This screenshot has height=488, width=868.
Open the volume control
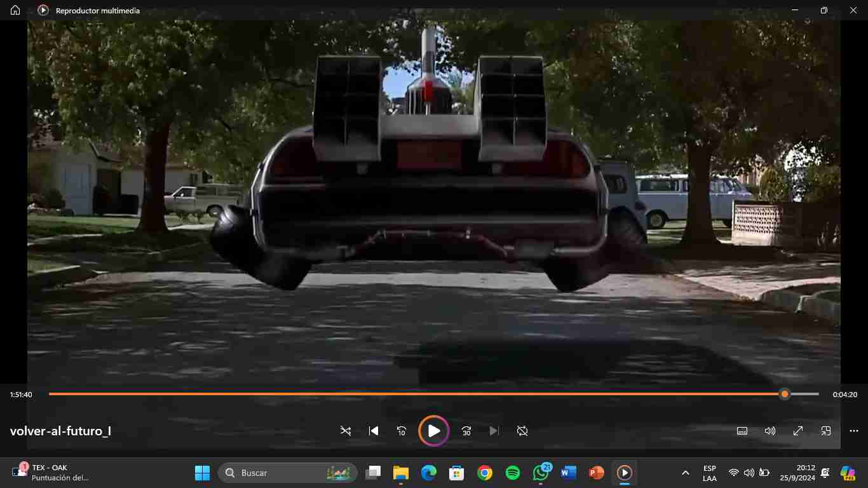[770, 431]
